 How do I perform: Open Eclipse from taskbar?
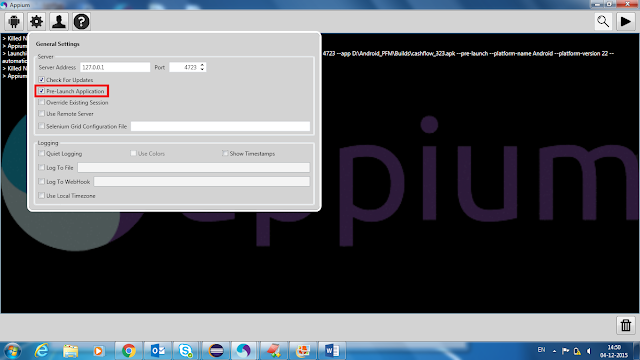(216, 351)
